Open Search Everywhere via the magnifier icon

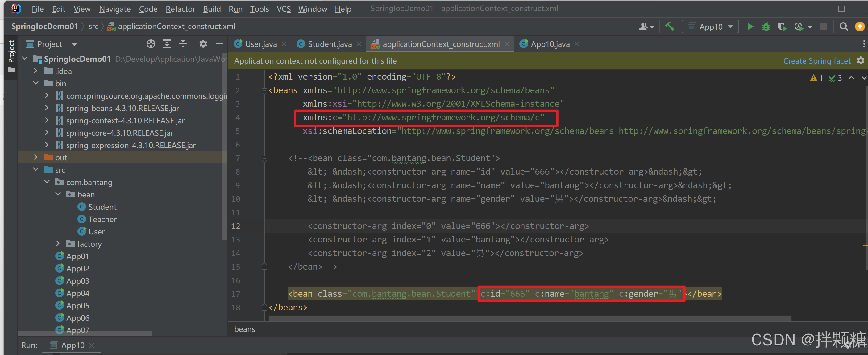(843, 27)
